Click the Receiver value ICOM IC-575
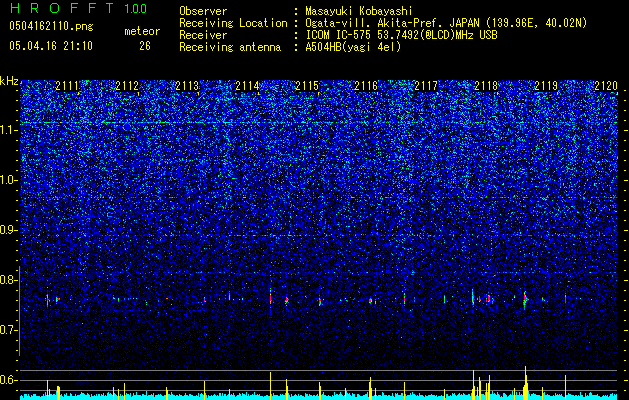The height and width of the screenshot is (400, 629). click(x=339, y=35)
